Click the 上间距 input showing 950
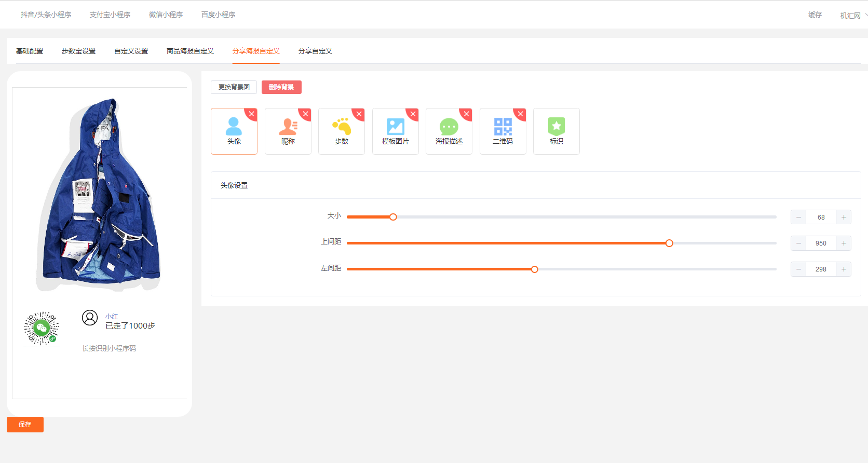Screen dimensions: 868x463 pyautogui.click(x=821, y=243)
